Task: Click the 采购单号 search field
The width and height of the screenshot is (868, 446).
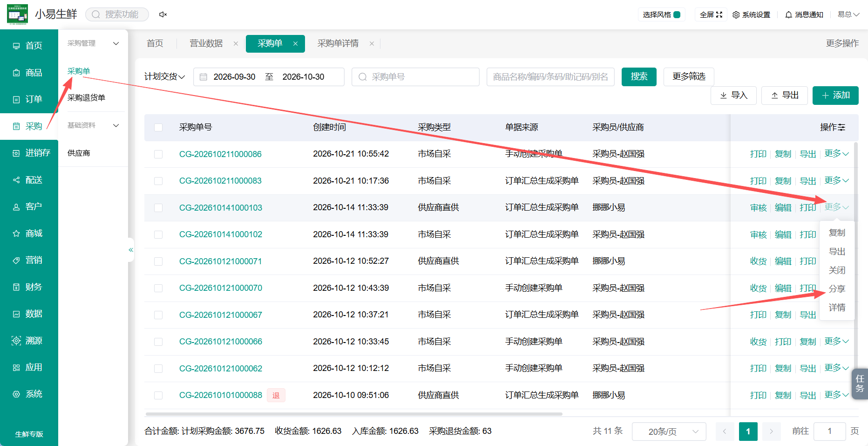Action: coord(415,77)
